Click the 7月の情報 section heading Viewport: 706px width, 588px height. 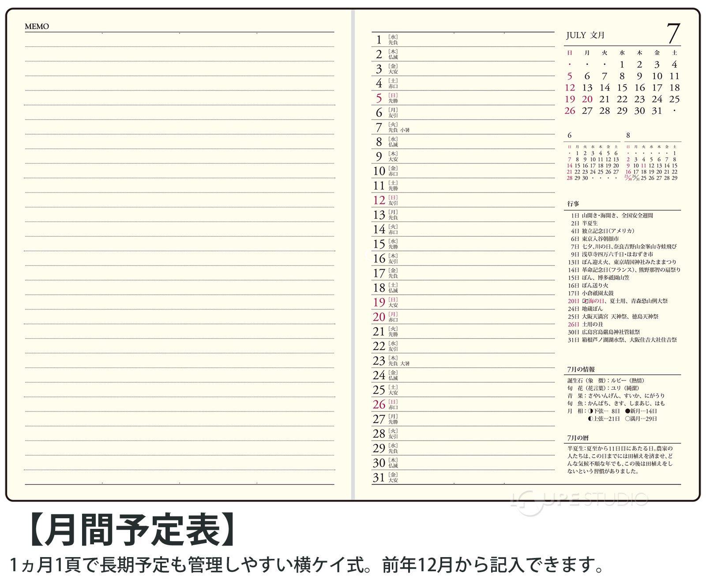pyautogui.click(x=581, y=369)
